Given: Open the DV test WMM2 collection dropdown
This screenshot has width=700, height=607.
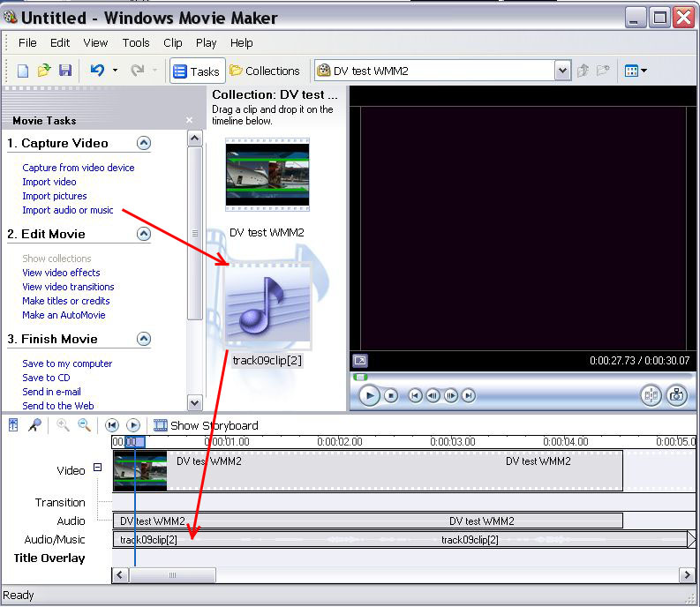Looking at the screenshot, I should pyautogui.click(x=562, y=71).
